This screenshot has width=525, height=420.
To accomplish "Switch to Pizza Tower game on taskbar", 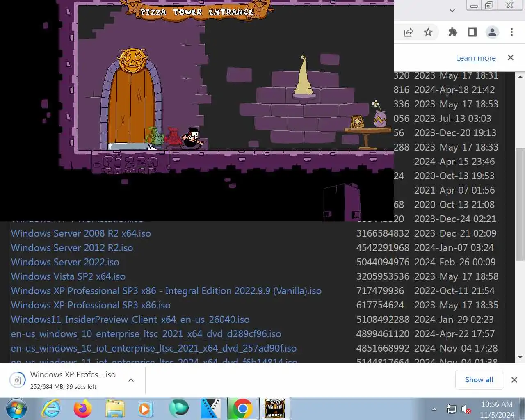I will pyautogui.click(x=275, y=409).
